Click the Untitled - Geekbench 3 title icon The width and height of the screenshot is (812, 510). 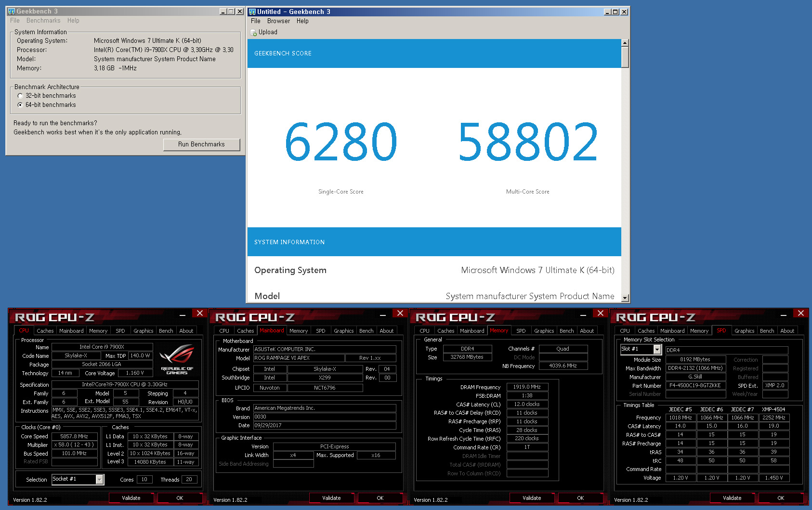click(252, 12)
